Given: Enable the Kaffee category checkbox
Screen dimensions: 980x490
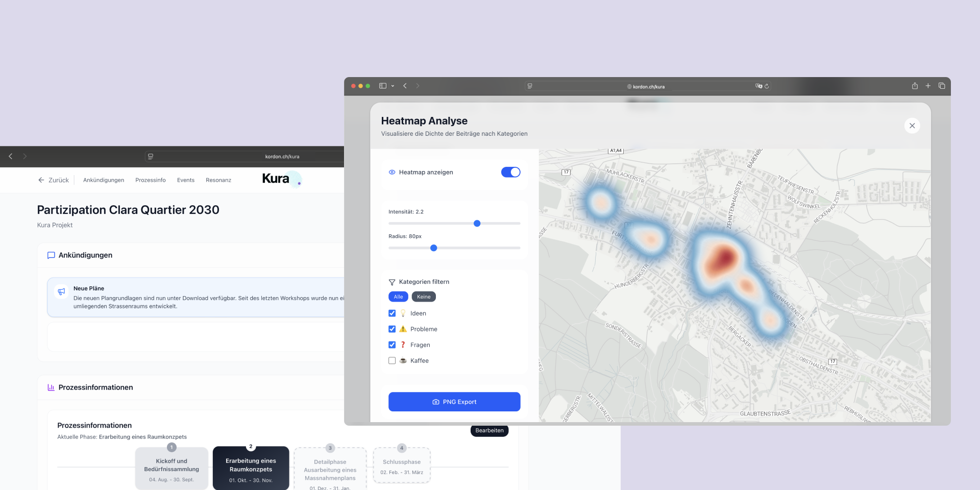Looking at the screenshot, I should (392, 360).
